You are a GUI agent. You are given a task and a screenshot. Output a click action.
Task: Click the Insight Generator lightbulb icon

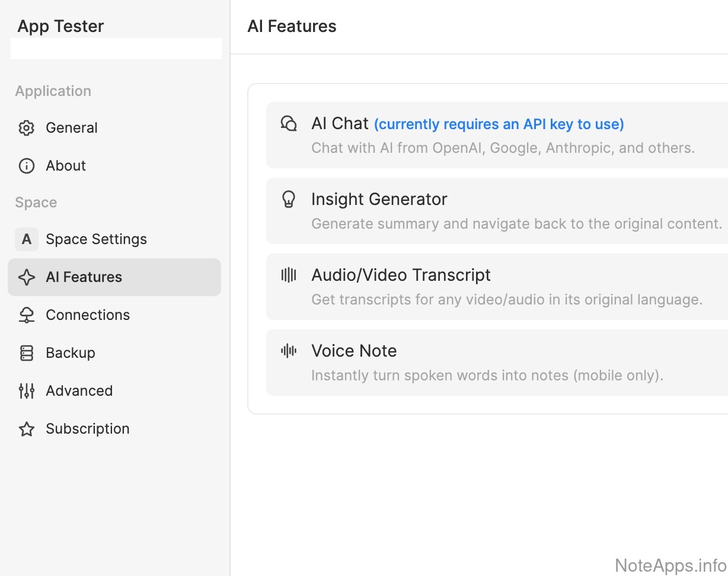point(289,199)
